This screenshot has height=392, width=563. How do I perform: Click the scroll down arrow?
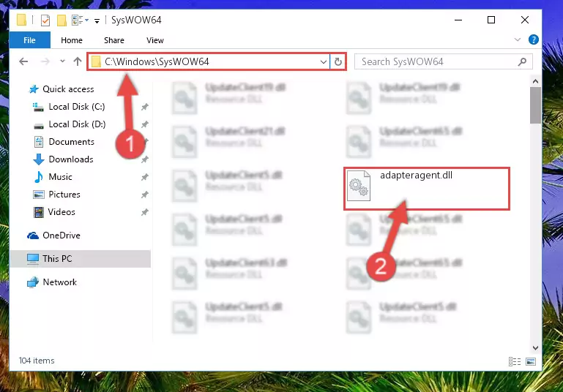pos(535,348)
